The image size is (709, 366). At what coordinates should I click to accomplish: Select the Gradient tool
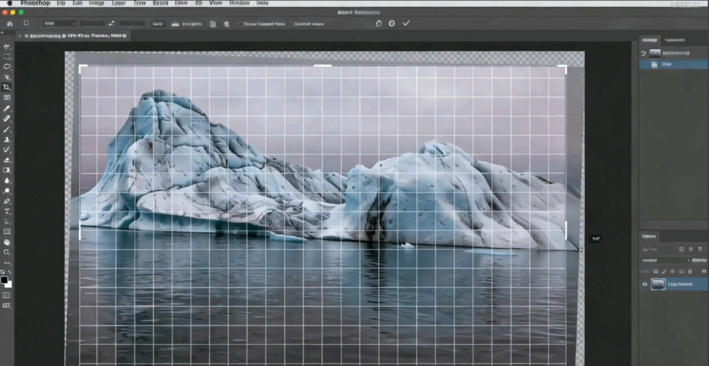pyautogui.click(x=7, y=170)
